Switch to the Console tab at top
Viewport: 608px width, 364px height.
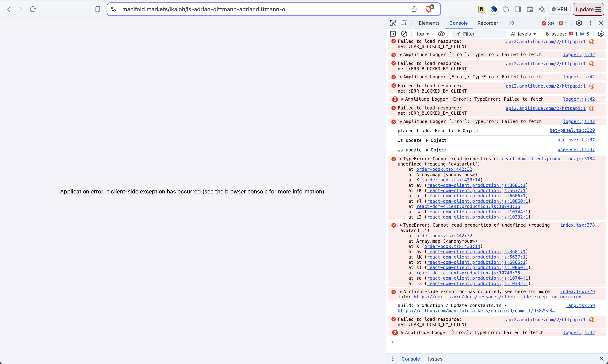pyautogui.click(x=459, y=23)
